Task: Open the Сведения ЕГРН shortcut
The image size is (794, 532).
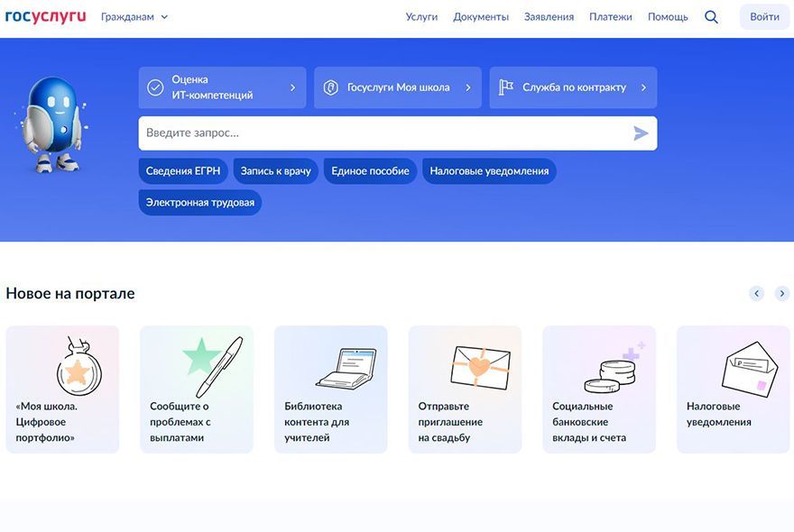Action: 183,170
